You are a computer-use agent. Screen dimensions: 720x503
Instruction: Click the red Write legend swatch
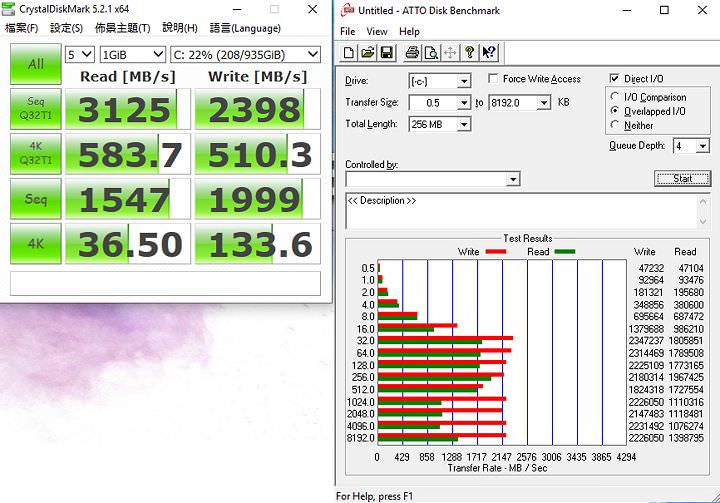pyautogui.click(x=495, y=252)
